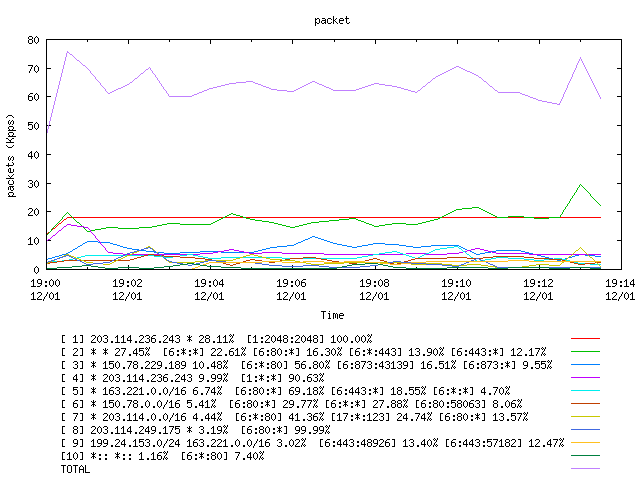Screen dimensions: 640x480
Task: Click the x-axis tick label 19:12
Action: (x=538, y=283)
